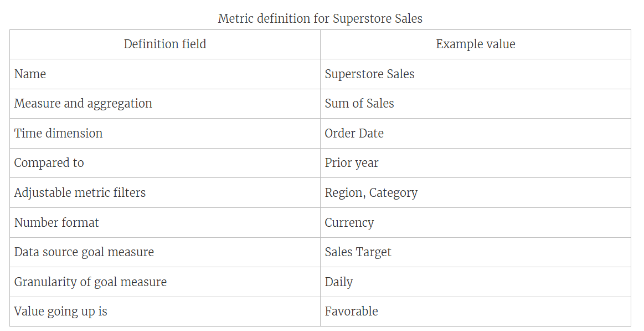644x331 pixels.
Task: Click the 'Prior year' value
Action: coord(352,163)
